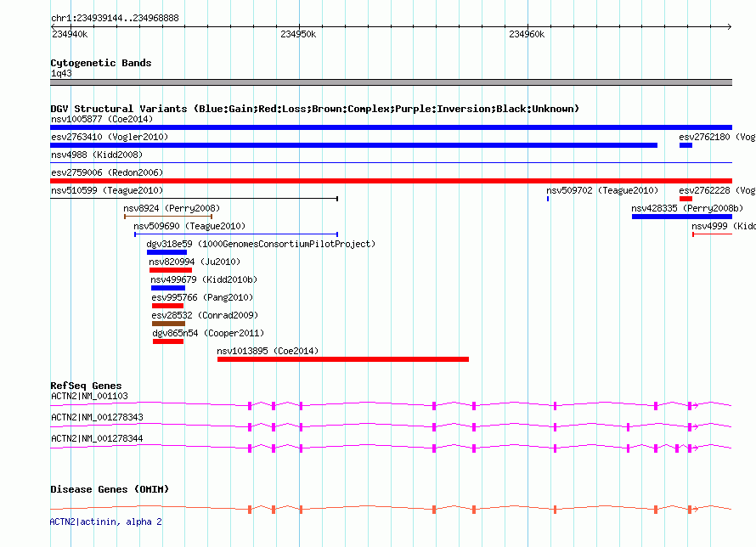Click the 1q43 band label
Viewport: 756px width, 547px height.
coord(61,73)
